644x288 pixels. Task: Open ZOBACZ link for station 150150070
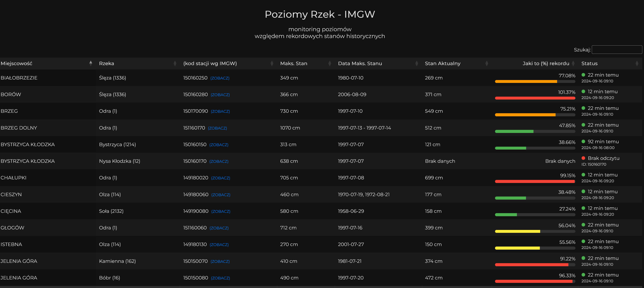coord(220,261)
